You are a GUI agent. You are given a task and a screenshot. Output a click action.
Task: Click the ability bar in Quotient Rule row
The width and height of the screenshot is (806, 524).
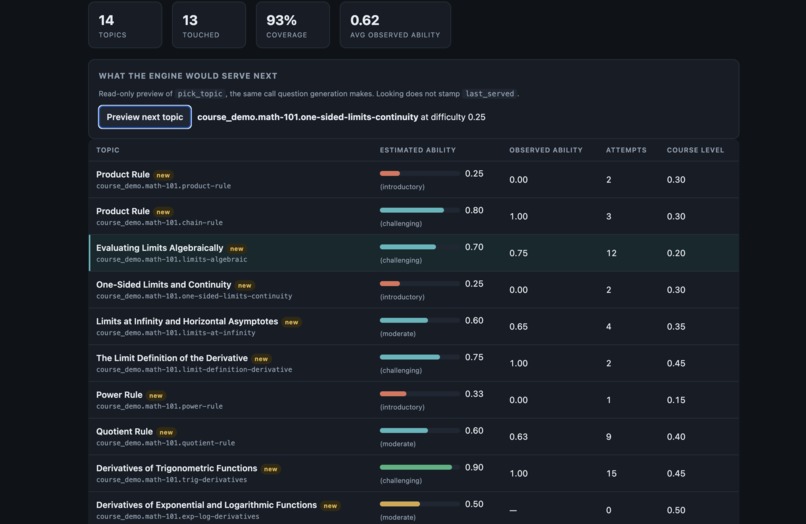tap(419, 430)
